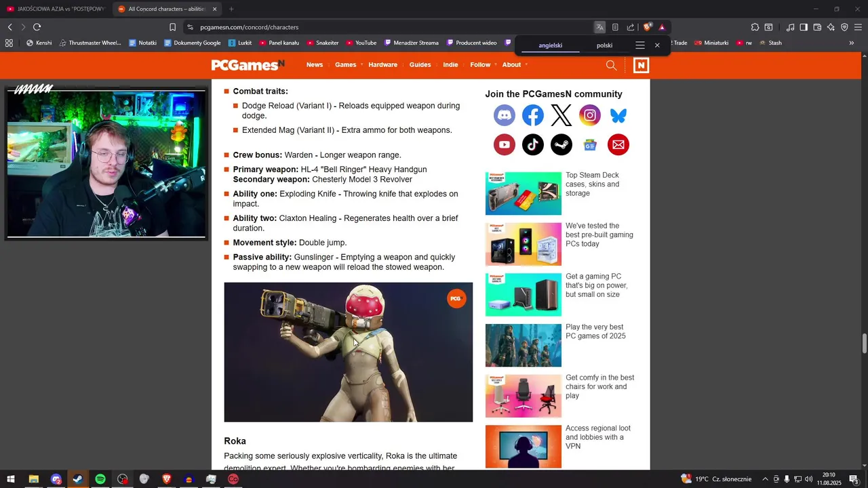Viewport: 868px width, 488px height.
Task: Open PCGamesN Bluesky butterfly icon
Action: pyautogui.click(x=618, y=116)
